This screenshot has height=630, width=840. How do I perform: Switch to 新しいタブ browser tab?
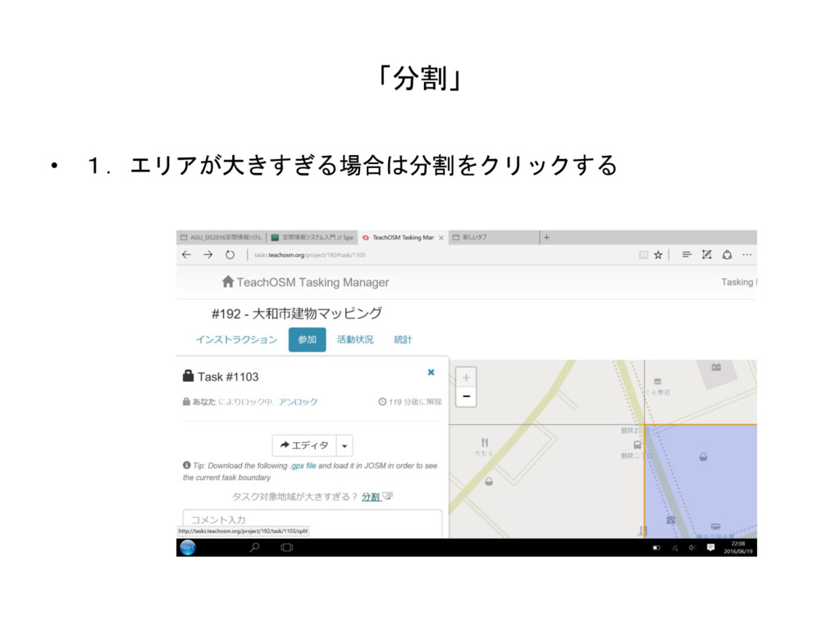point(493,237)
